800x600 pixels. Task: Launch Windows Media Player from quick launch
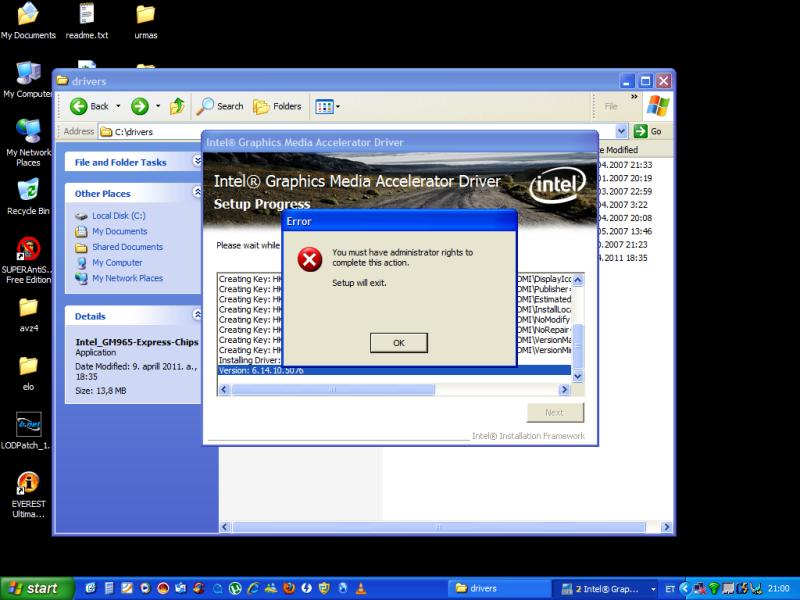point(145,588)
